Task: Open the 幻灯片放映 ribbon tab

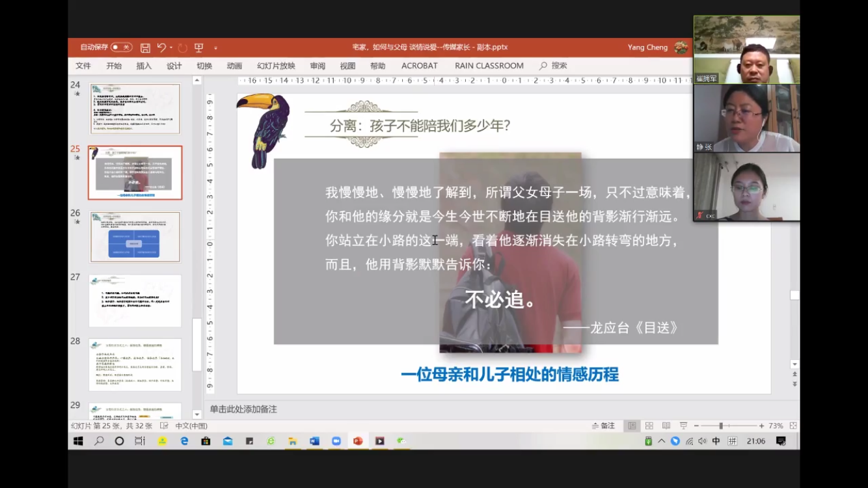Action: pos(276,66)
